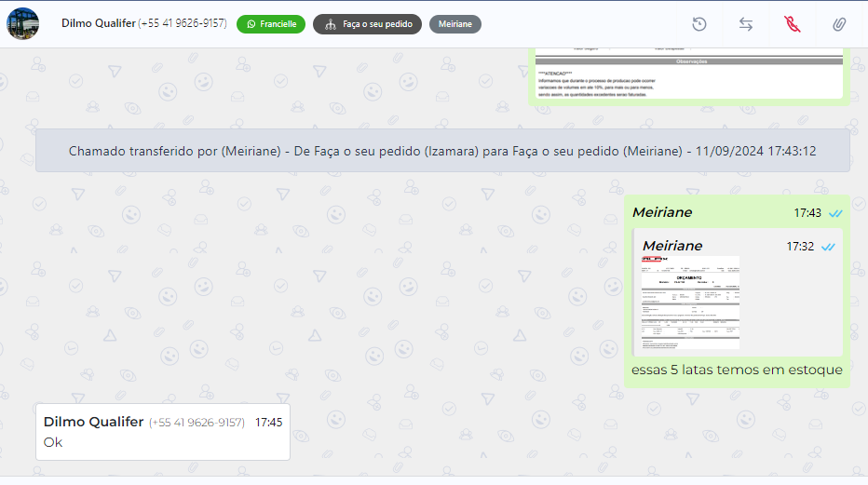Click read receipt checkmarks next to 17:32
This screenshot has height=485, width=868.
click(x=827, y=247)
